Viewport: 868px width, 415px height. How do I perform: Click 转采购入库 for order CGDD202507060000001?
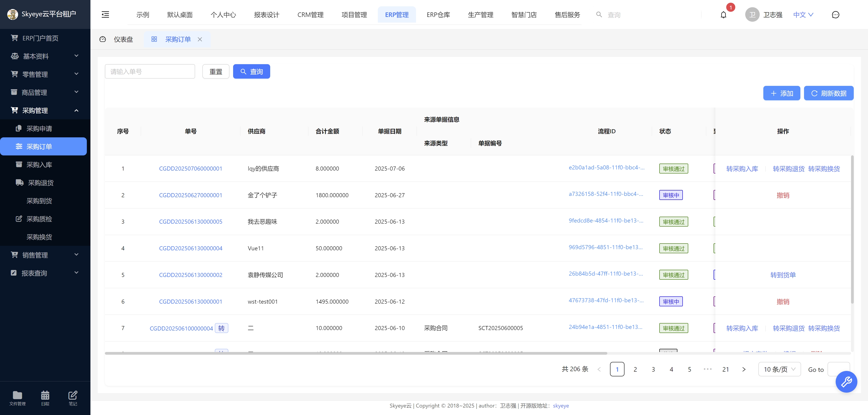[742, 169]
